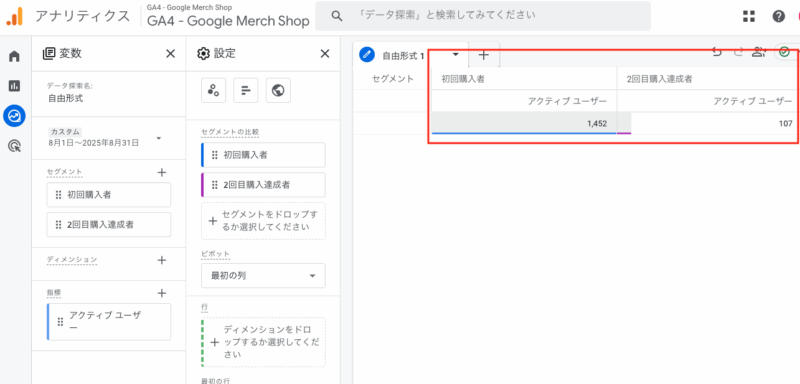The image size is (800, 384).
Task: Add a new exploration tab
Action: [x=484, y=55]
